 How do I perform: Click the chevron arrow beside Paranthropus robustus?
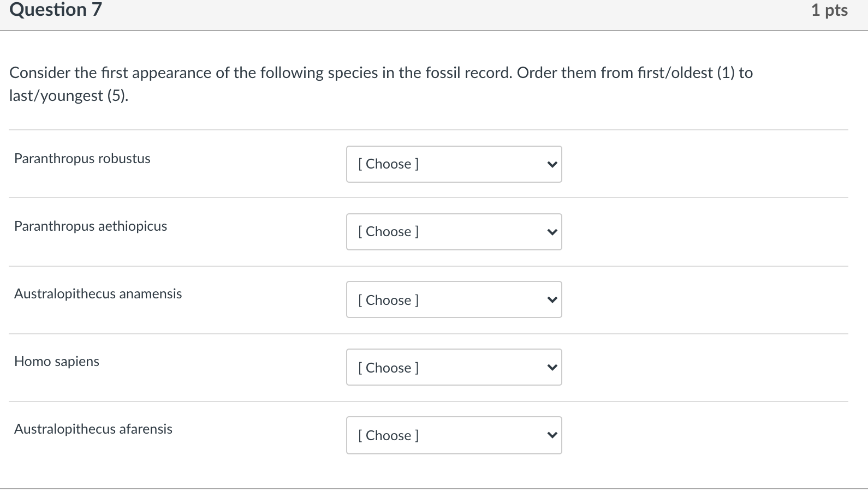click(552, 164)
